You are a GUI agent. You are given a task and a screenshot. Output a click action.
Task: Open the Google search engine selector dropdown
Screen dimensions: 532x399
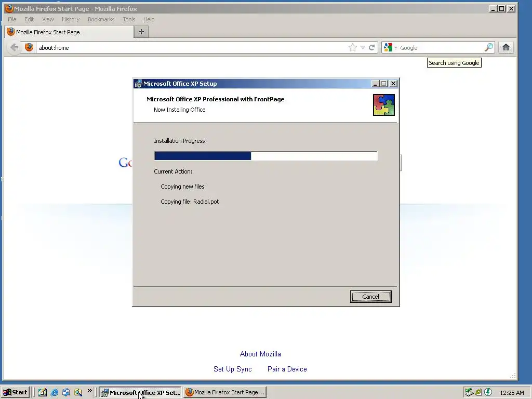click(x=390, y=47)
